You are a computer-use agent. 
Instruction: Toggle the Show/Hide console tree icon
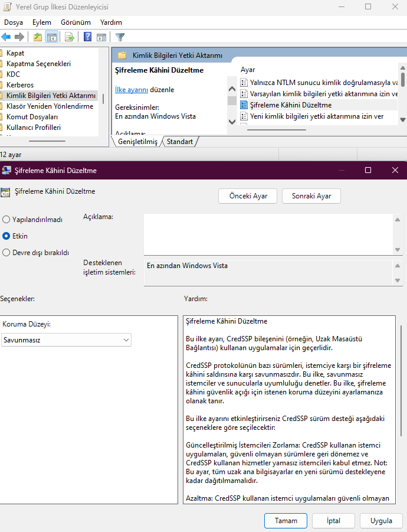(x=52, y=37)
